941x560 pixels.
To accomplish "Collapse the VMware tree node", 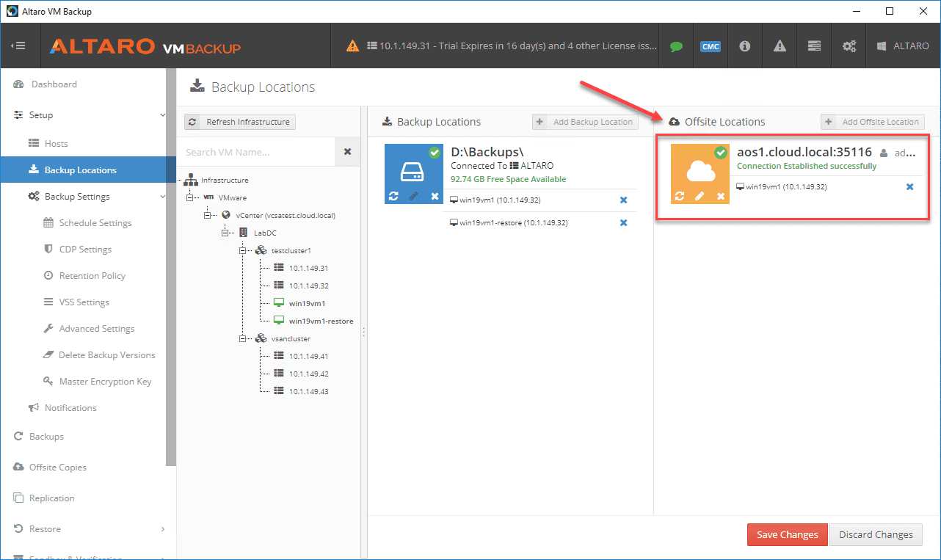I will click(x=191, y=197).
